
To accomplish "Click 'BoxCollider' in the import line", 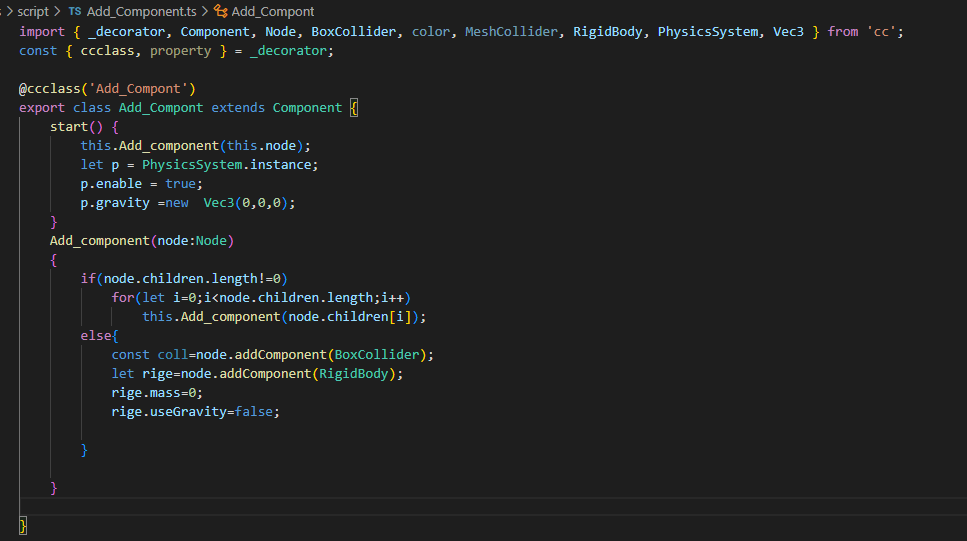I will pyautogui.click(x=353, y=31).
